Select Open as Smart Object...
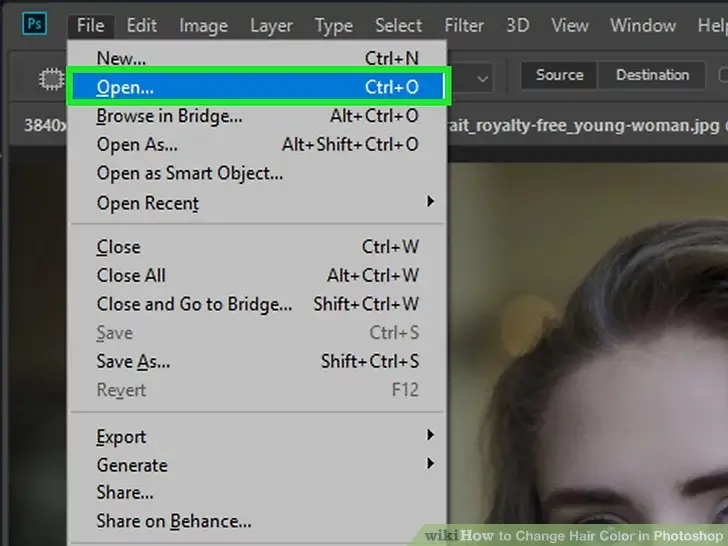This screenshot has height=546, width=728. tap(189, 173)
